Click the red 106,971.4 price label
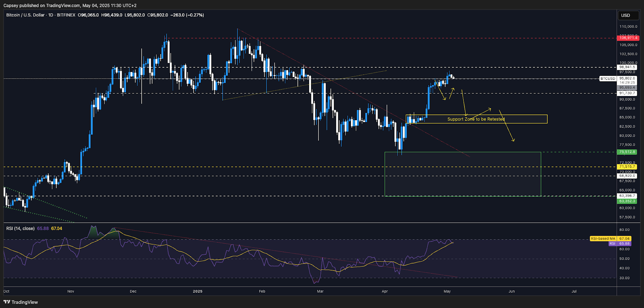This screenshot has width=644, height=308. 627,38
